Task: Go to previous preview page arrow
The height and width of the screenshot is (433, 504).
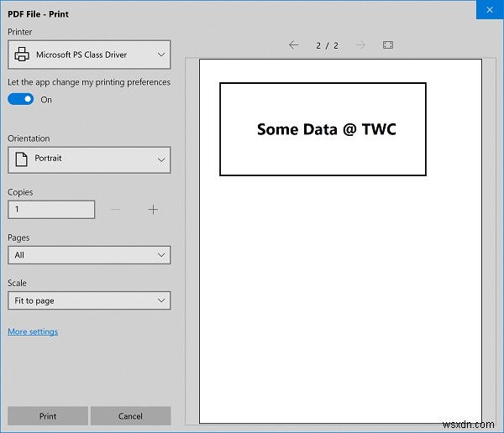Action: [x=293, y=45]
